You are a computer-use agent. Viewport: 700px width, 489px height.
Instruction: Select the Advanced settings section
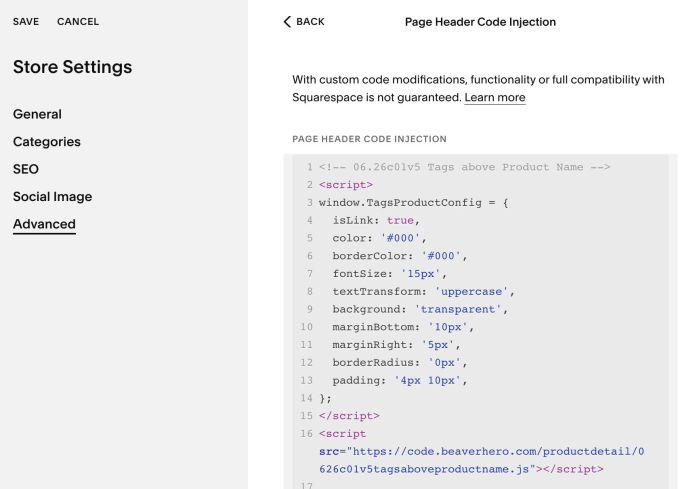click(44, 224)
